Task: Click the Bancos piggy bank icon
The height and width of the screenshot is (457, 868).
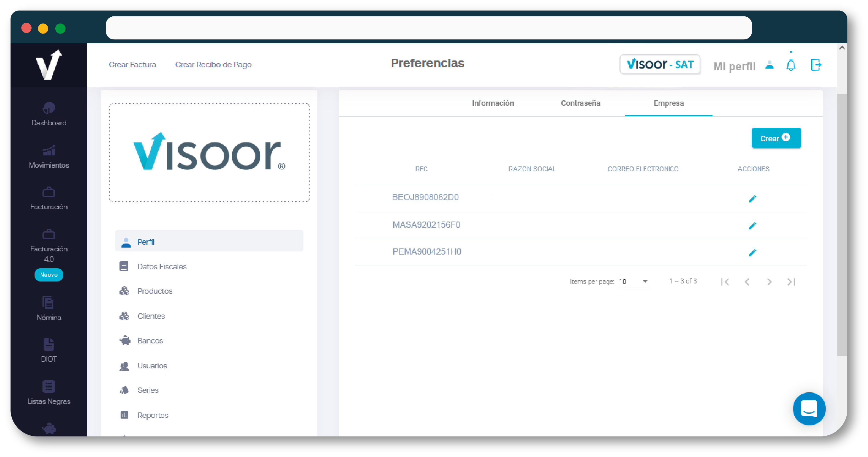Action: (x=125, y=340)
